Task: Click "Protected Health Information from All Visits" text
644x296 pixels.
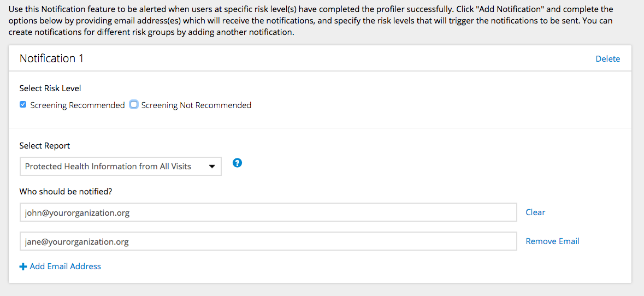Action: (x=108, y=167)
